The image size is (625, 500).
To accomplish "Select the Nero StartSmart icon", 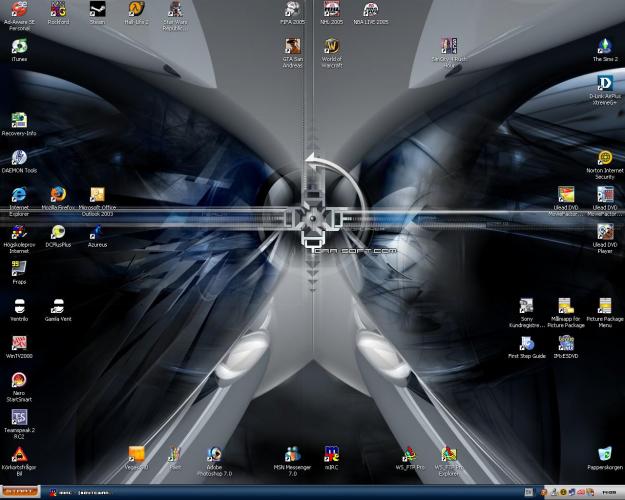I will point(19,380).
